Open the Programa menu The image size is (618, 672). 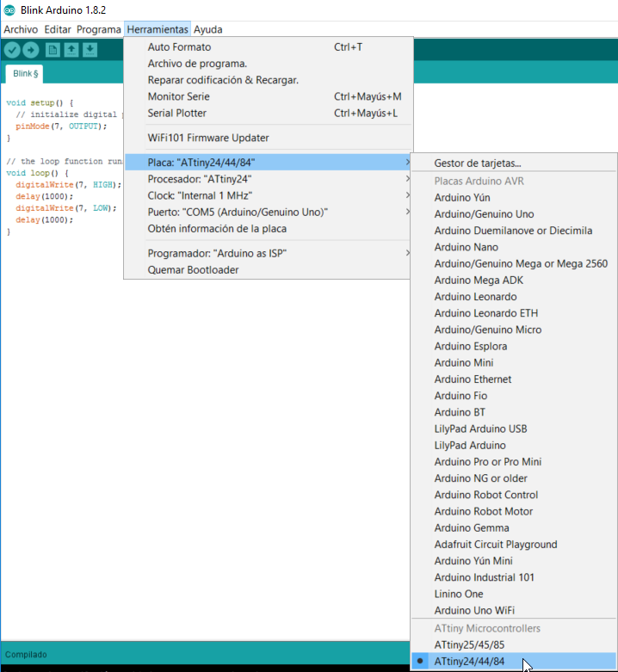[99, 29]
